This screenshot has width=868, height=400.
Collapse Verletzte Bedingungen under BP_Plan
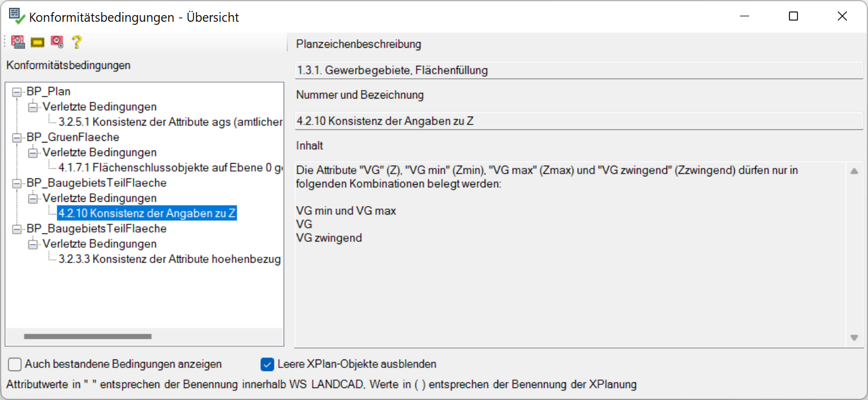(x=33, y=107)
